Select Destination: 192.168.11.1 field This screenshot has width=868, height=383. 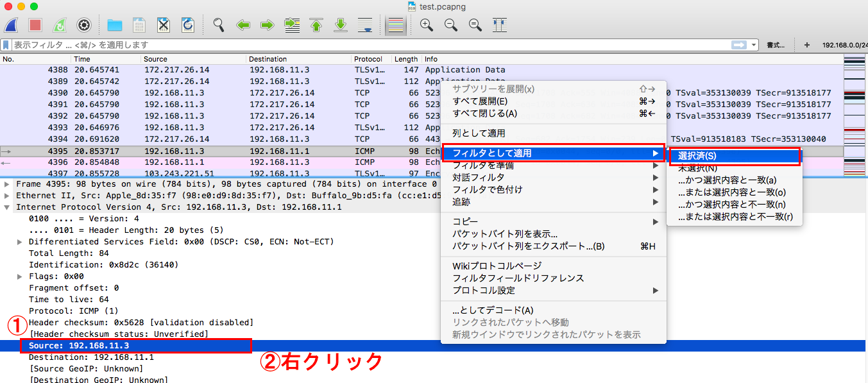point(91,357)
